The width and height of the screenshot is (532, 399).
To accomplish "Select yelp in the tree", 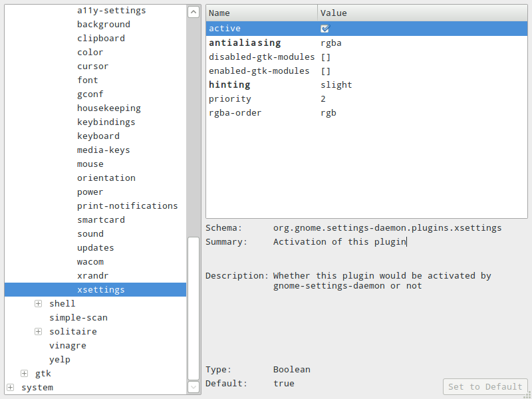I will point(60,360).
